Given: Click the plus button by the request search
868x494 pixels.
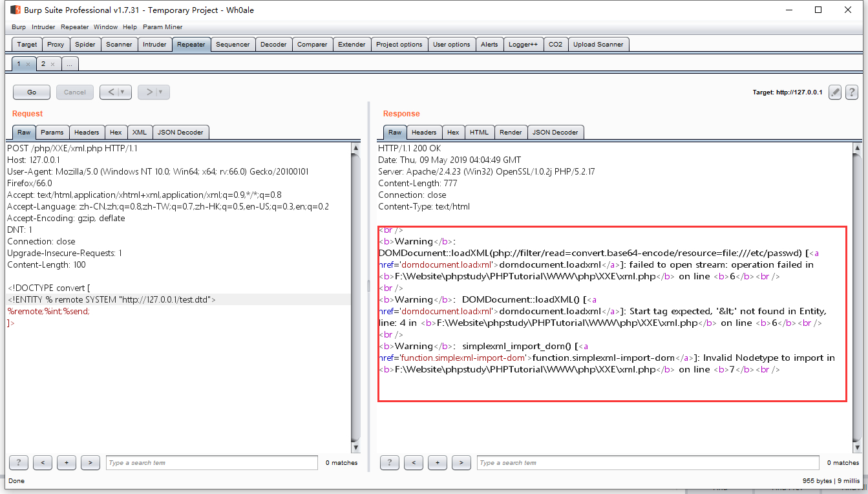Looking at the screenshot, I should [x=67, y=462].
